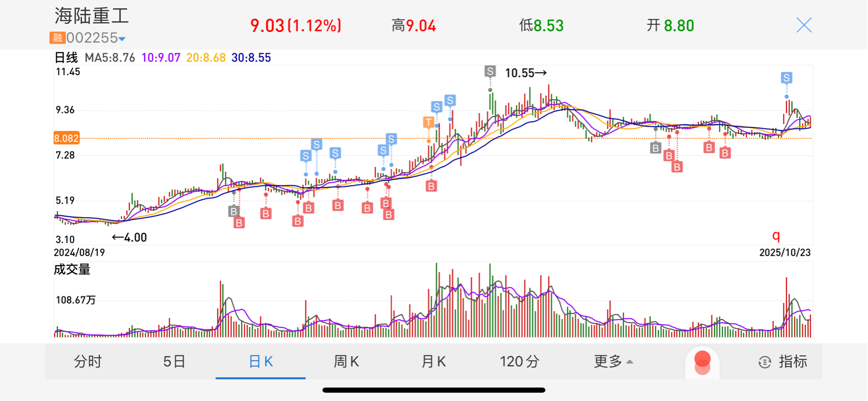
Task: Tap the current price 9.03 (1.12%)
Action: coord(296,26)
